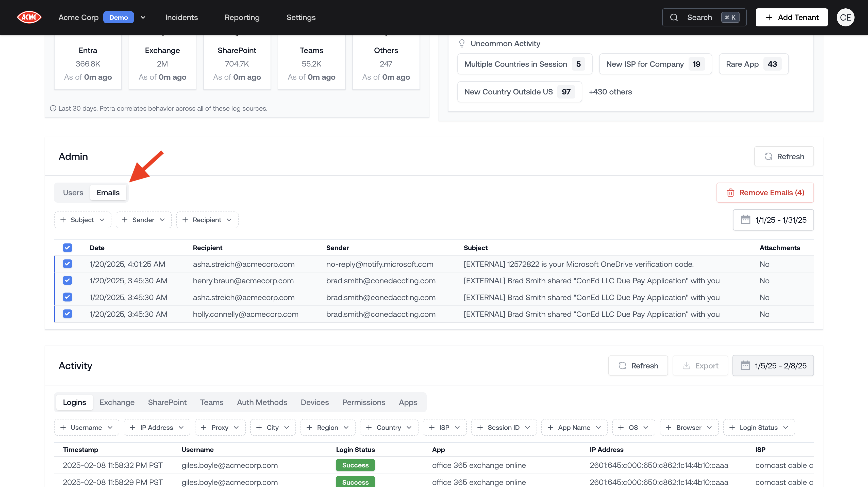Open the SharePoint activity tab
This screenshot has height=487, width=868.
pos(167,402)
